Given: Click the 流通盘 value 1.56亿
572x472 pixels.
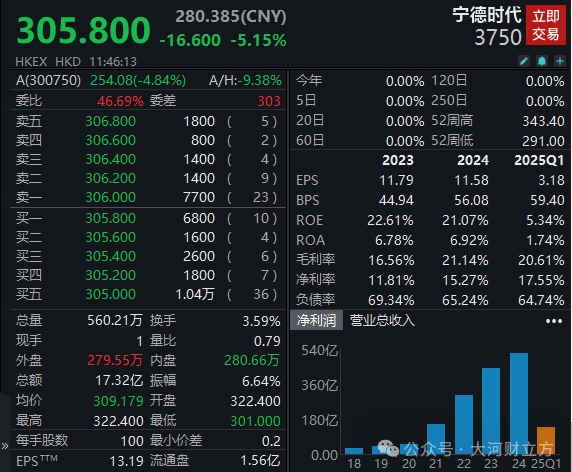Looking at the screenshot, I should pyautogui.click(x=260, y=461).
